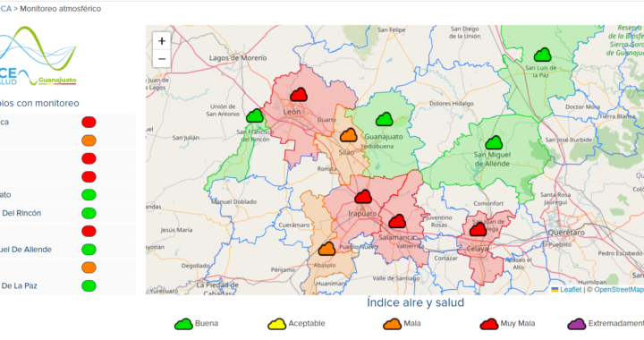Viewport: 644px width, 340px height.
Task: Click the green Buena legend cloud icon
Action: click(x=183, y=325)
